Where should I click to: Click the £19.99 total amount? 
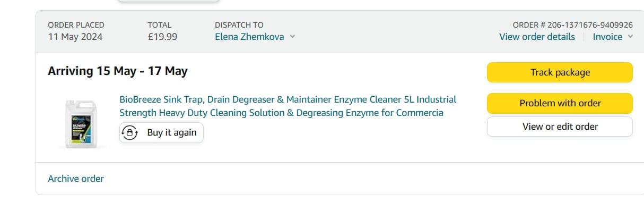point(162,37)
